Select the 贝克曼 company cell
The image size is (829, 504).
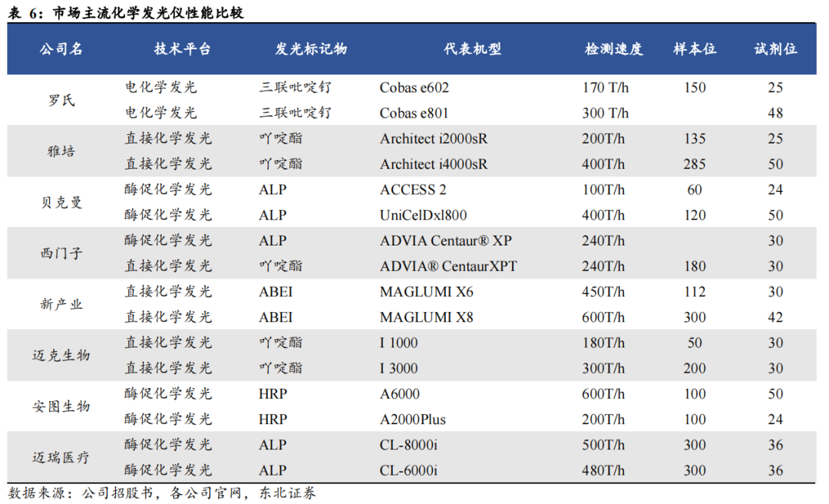point(61,203)
